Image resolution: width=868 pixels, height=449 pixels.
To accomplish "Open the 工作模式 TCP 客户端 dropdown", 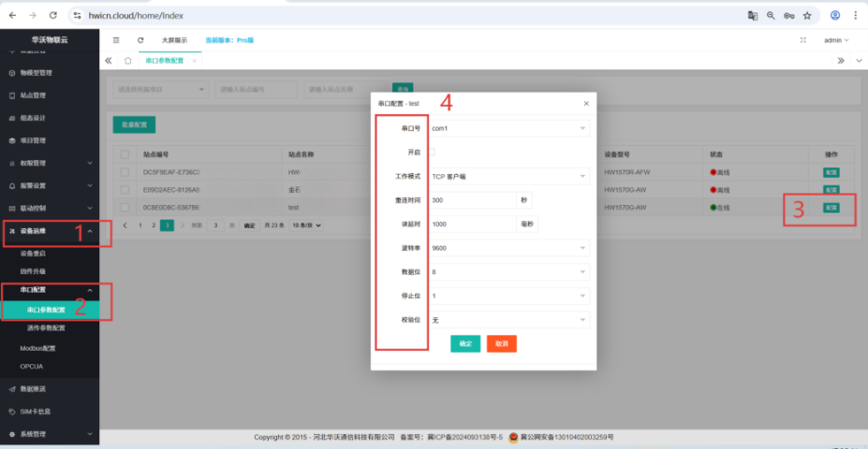I will [x=508, y=177].
